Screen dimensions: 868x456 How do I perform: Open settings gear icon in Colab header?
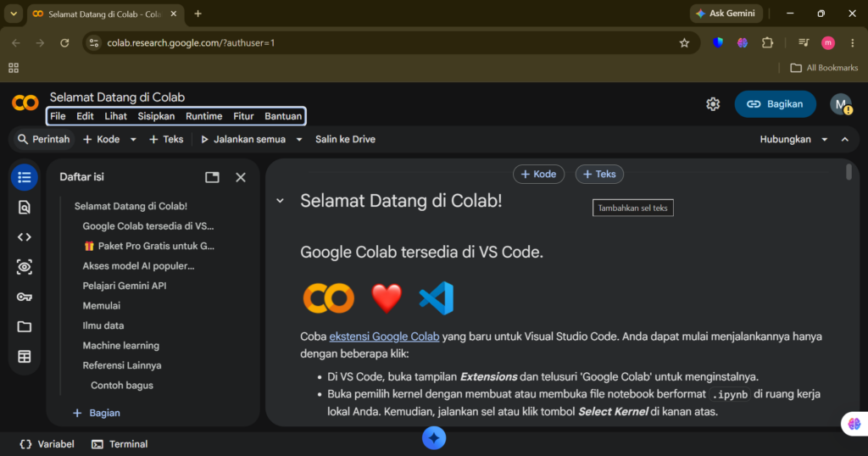(713, 104)
